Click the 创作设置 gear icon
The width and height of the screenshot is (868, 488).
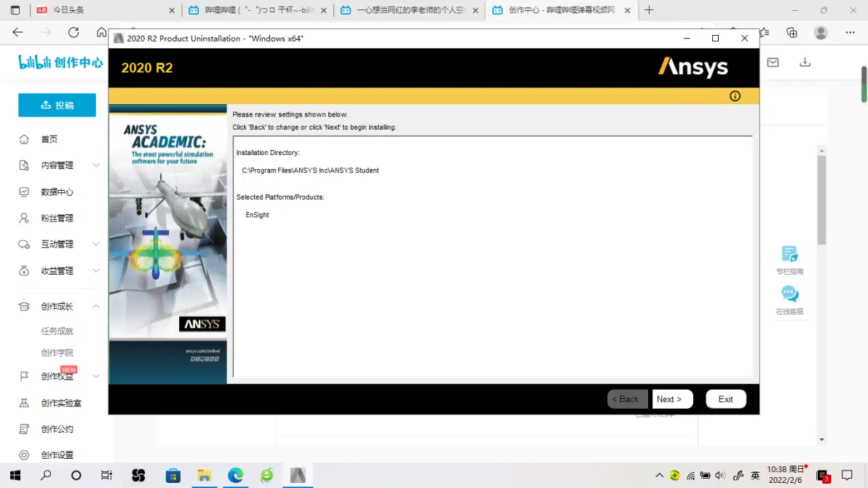[x=24, y=454]
